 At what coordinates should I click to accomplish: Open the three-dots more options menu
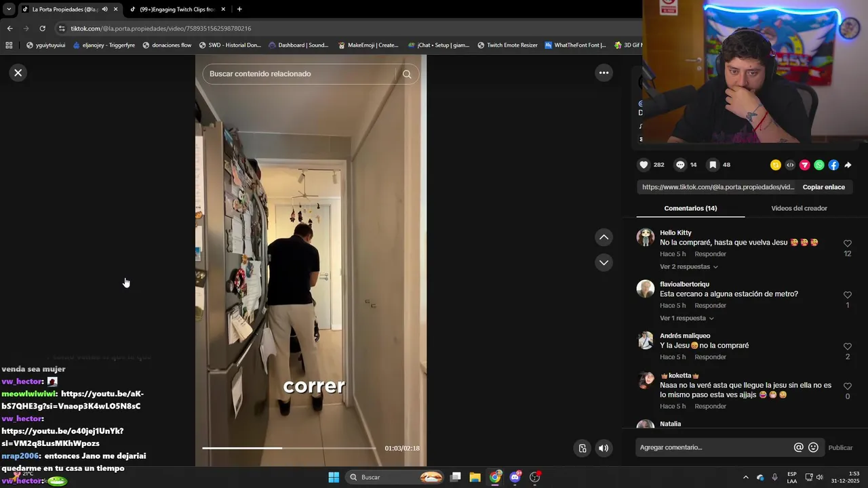coord(604,73)
